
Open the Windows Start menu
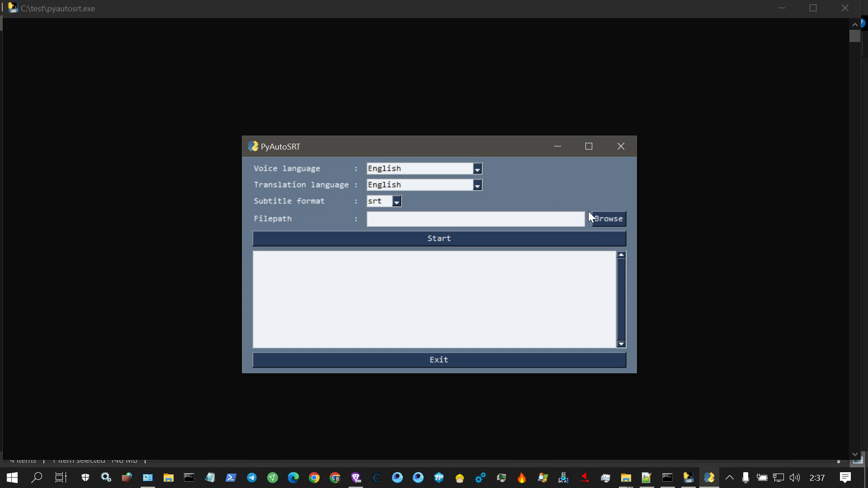tap(12, 478)
